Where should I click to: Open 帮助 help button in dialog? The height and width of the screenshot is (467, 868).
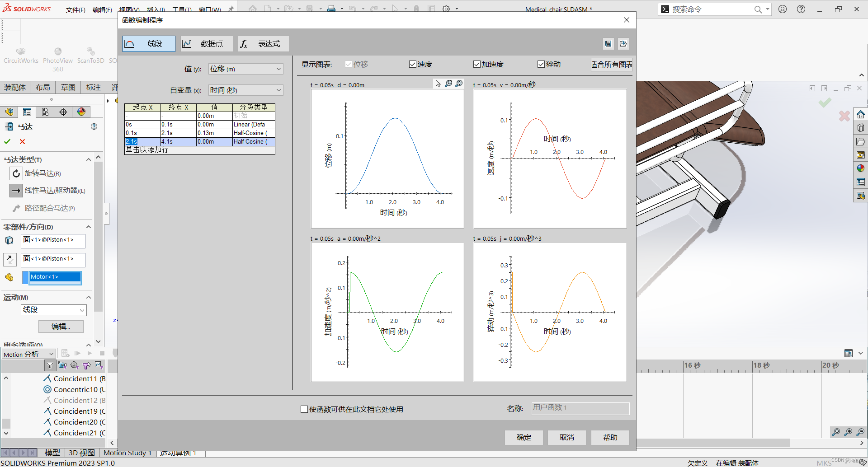[x=610, y=437]
